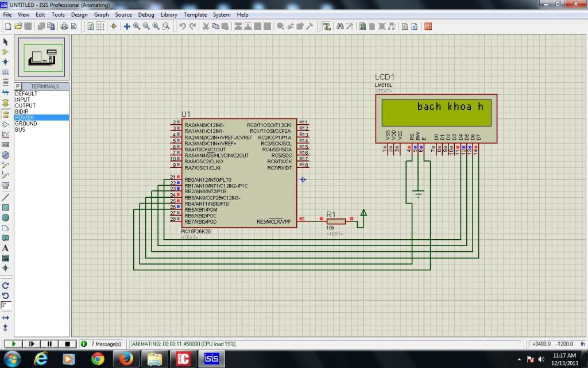The height and width of the screenshot is (368, 588).
Task: Pick the 2D Graphics Text tool
Action: (6, 248)
